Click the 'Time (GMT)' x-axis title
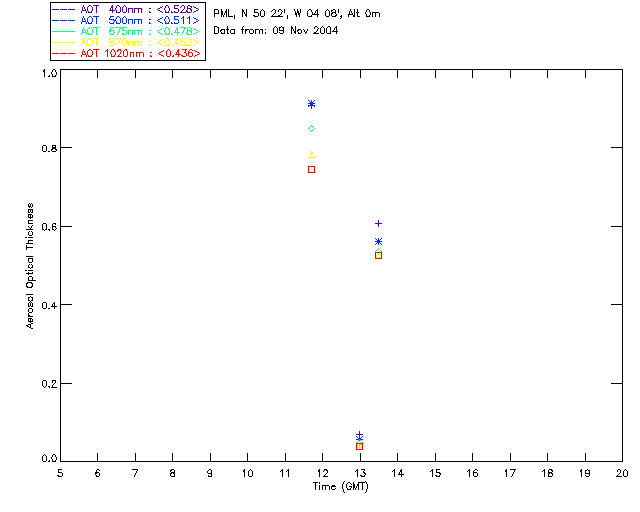Screen dimensions: 640x512 coord(340,487)
